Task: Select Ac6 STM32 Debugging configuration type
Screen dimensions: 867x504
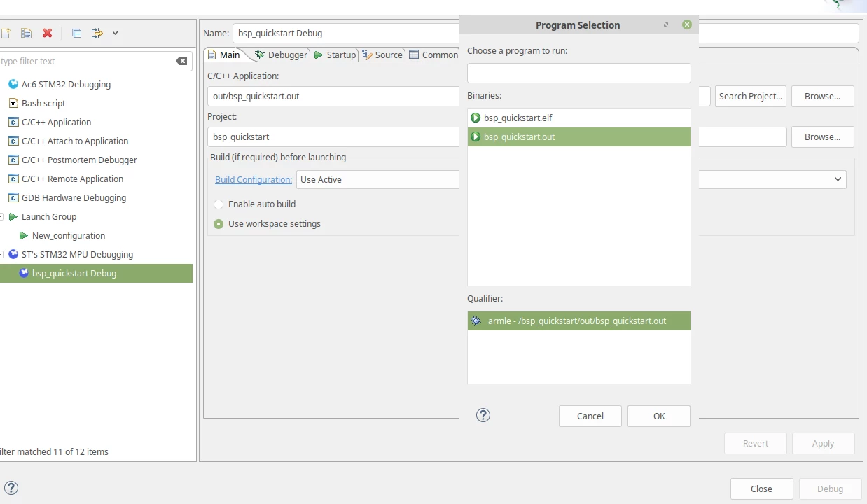Action: [x=66, y=84]
